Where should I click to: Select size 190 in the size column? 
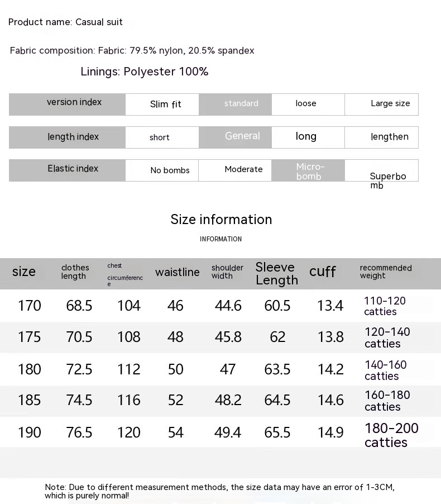(x=29, y=432)
